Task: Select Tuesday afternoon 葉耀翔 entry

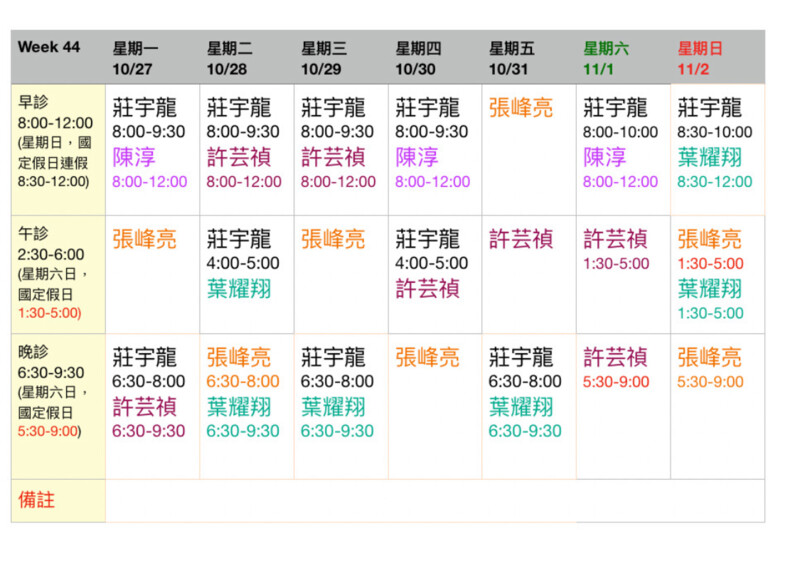Action: [239, 288]
